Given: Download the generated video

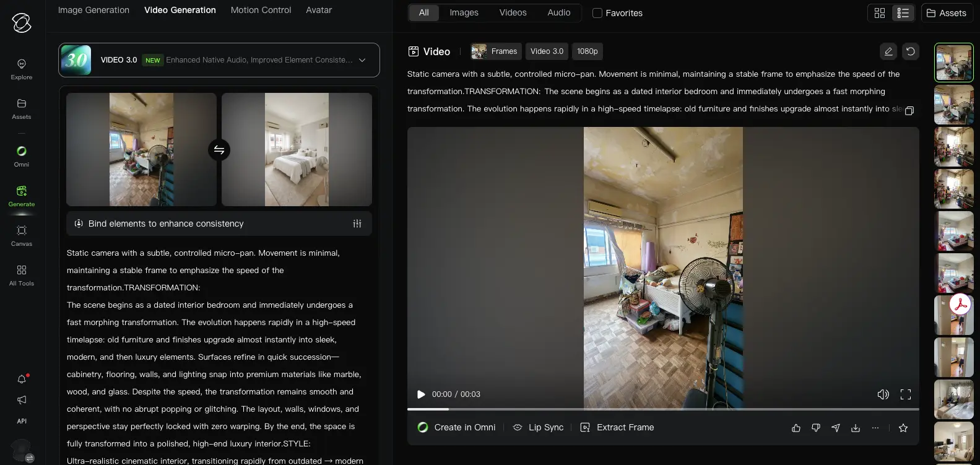Looking at the screenshot, I should pyautogui.click(x=856, y=428).
